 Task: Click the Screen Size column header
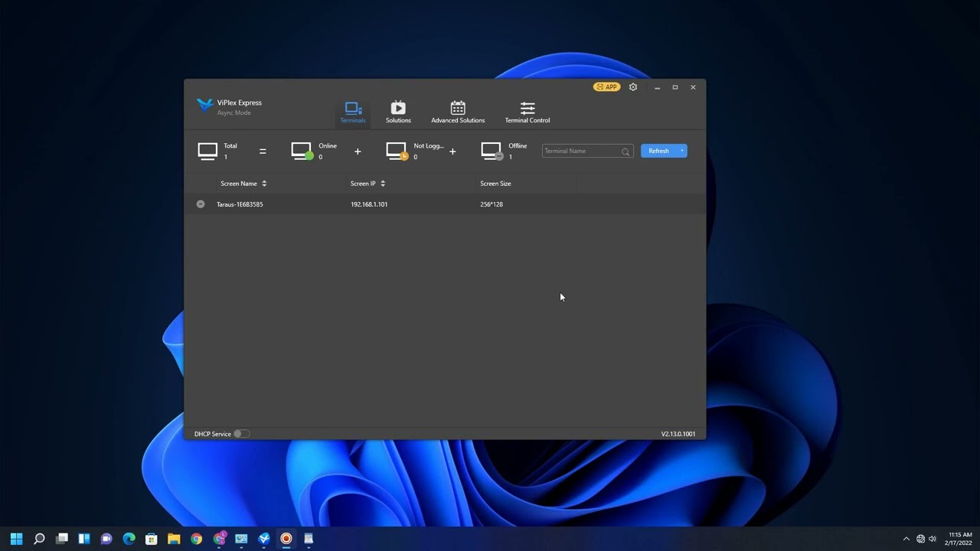point(495,184)
